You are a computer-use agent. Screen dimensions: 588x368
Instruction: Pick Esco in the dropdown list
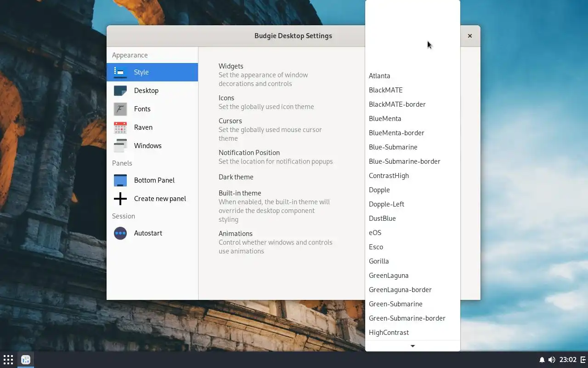413,247
